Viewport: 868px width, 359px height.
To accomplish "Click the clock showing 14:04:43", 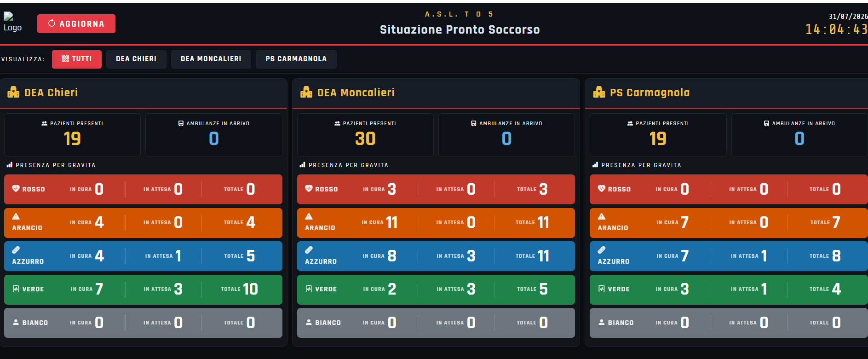I will 836,29.
